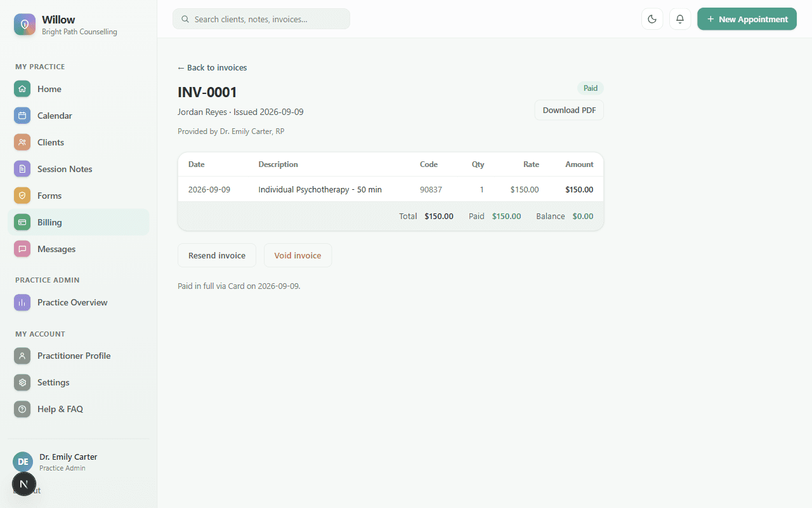Click the Paid $150.00 total value

click(x=506, y=216)
